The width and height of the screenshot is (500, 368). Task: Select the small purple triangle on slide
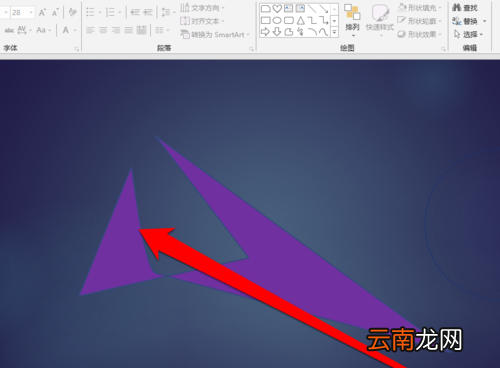click(x=121, y=247)
